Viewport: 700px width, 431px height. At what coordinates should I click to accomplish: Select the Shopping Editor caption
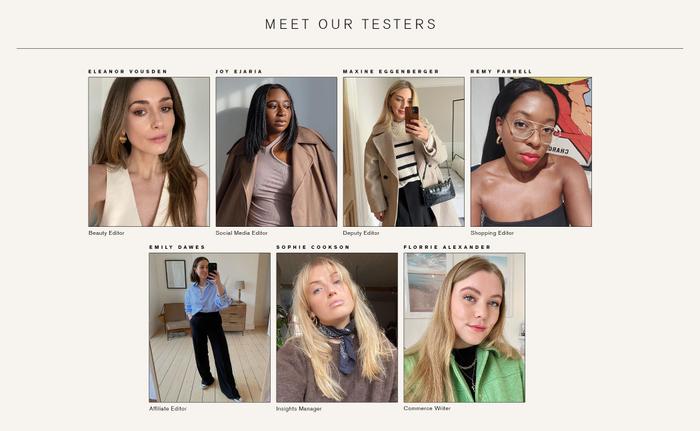click(x=492, y=233)
